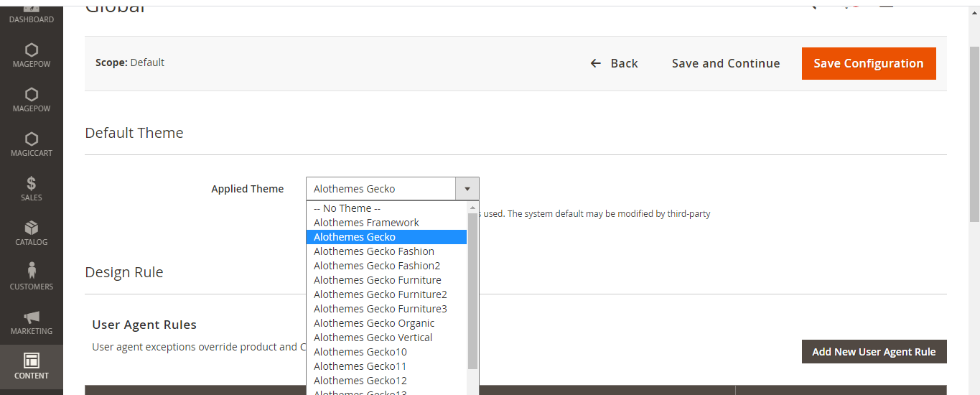
Task: Open the Magiccart hexagon icon
Action: point(31,139)
